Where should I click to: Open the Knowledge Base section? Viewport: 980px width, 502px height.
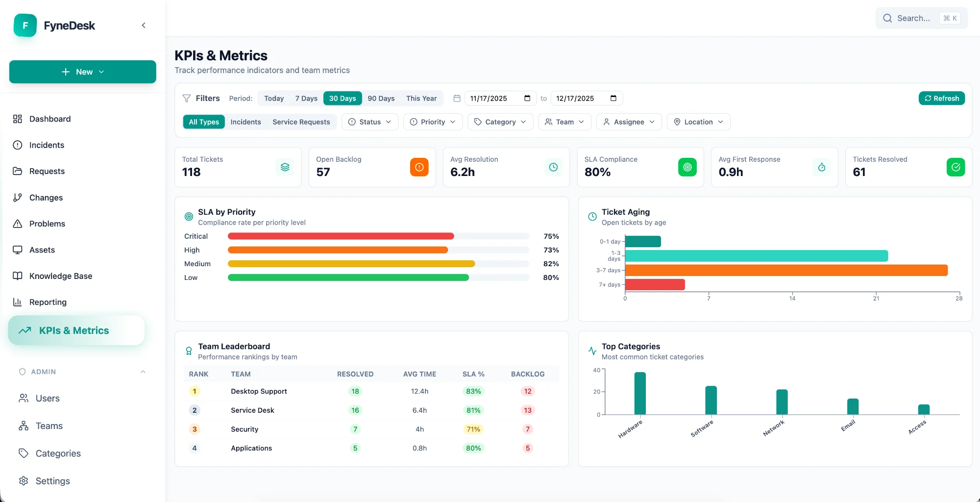[60, 276]
